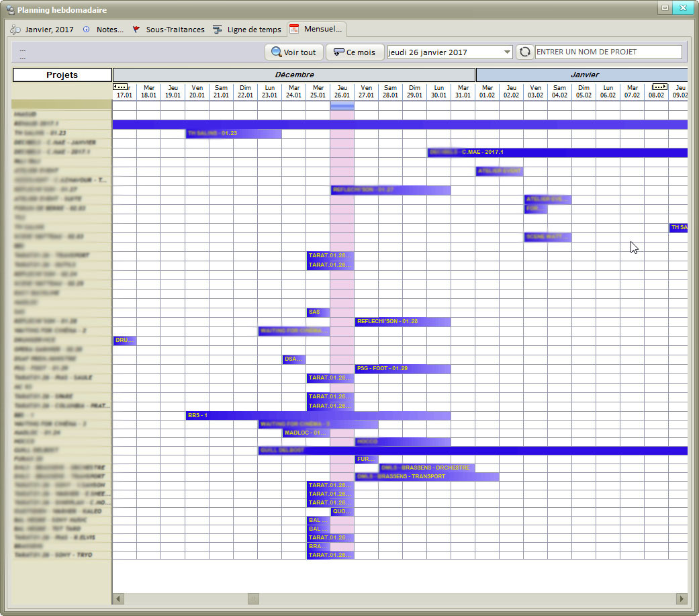Click the calendar icon on Mensuel tab
699x616 pixels.
pyautogui.click(x=294, y=30)
